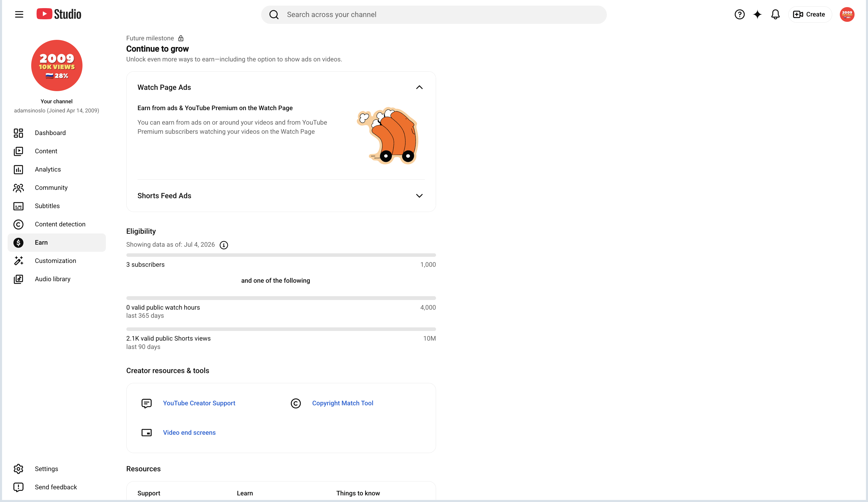
Task: Click the YouTube Studio logo
Action: [59, 14]
